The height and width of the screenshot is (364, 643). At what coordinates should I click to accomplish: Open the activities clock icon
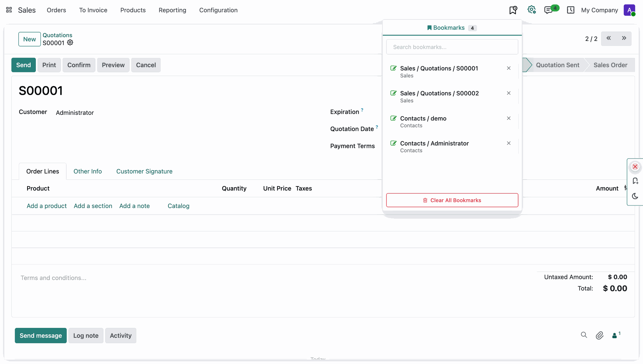(x=571, y=10)
